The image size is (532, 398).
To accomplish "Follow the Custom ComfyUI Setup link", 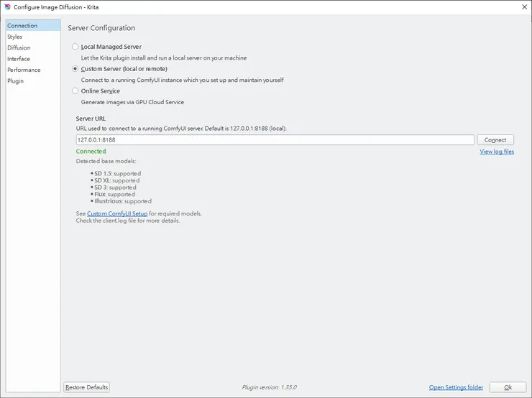I will click(117, 214).
